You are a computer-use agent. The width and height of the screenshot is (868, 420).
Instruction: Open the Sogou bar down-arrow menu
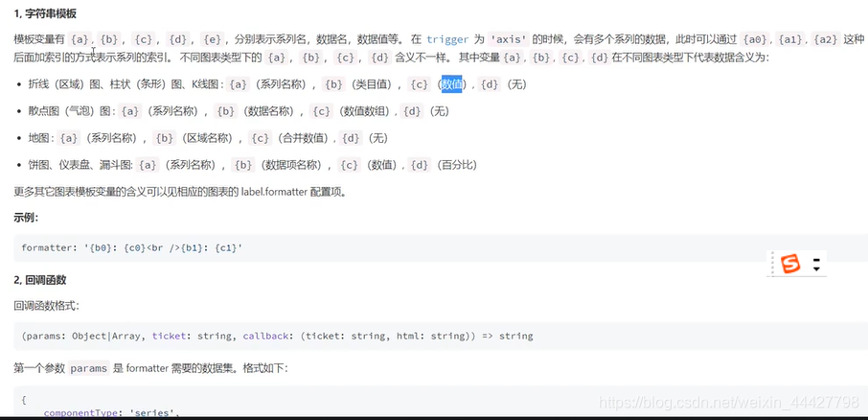816,268
